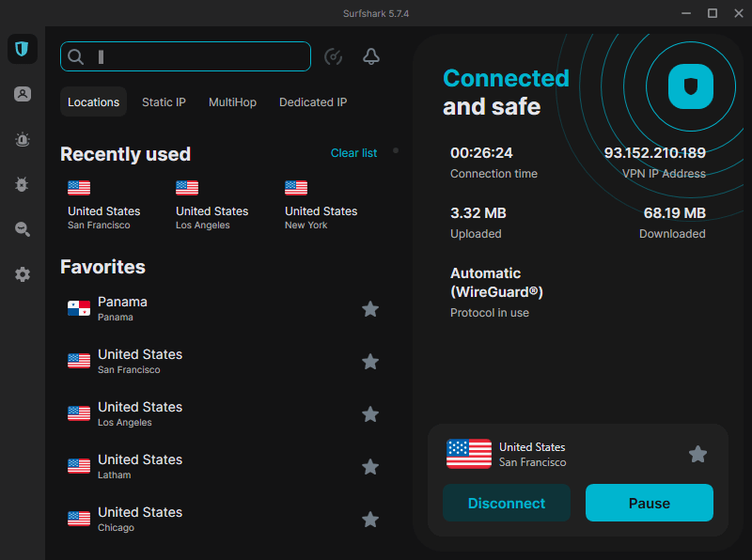Switch to the Static IP tab
This screenshot has height=560, width=752.
[x=164, y=102]
